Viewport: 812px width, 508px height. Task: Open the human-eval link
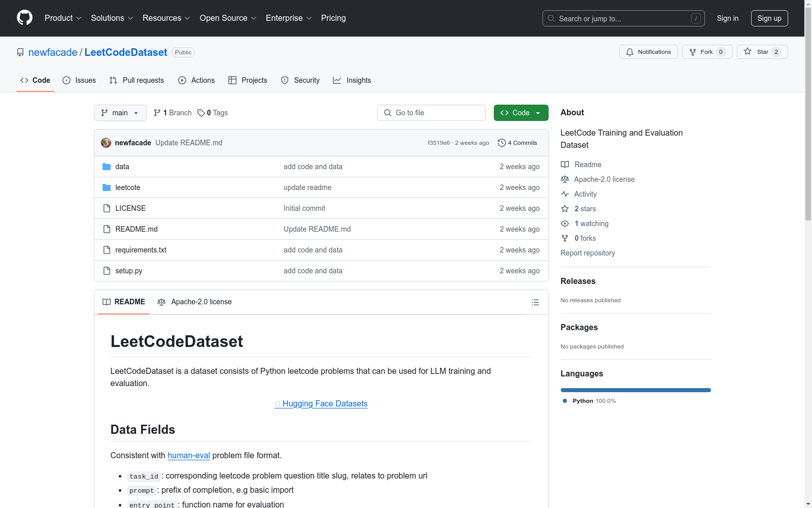pyautogui.click(x=189, y=455)
